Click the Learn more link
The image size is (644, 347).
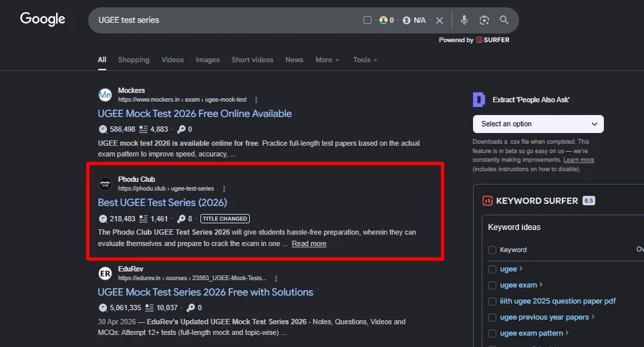[579, 160]
